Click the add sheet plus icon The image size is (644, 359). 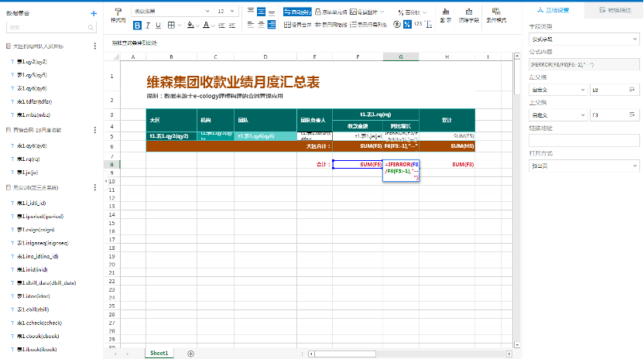[x=191, y=353]
